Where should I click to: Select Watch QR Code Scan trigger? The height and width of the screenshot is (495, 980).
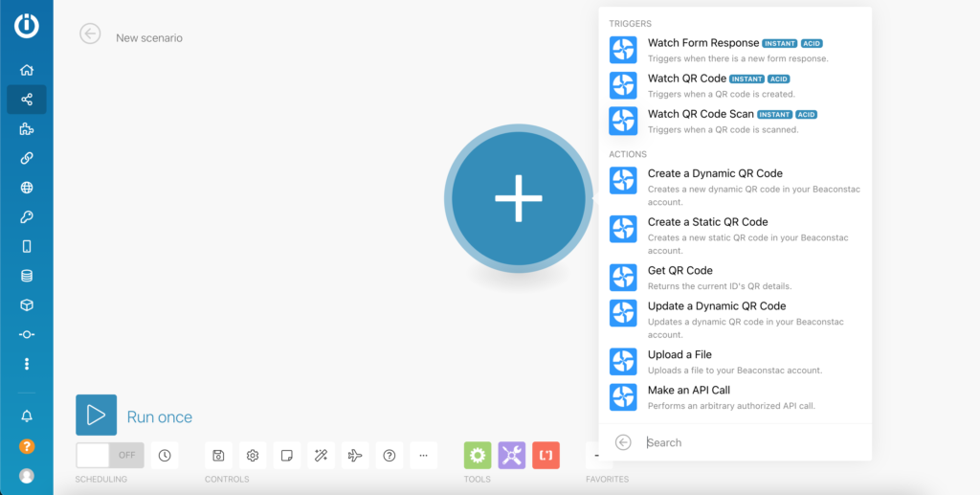(735, 122)
